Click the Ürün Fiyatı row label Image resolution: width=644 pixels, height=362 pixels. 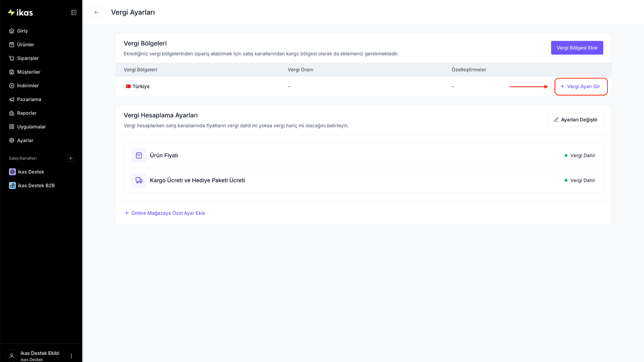pos(164,156)
